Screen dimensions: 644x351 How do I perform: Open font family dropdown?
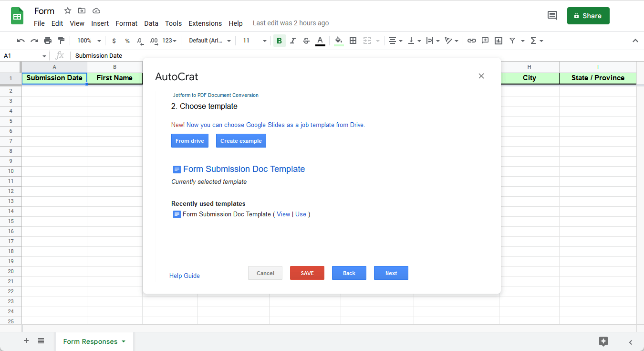(210, 41)
